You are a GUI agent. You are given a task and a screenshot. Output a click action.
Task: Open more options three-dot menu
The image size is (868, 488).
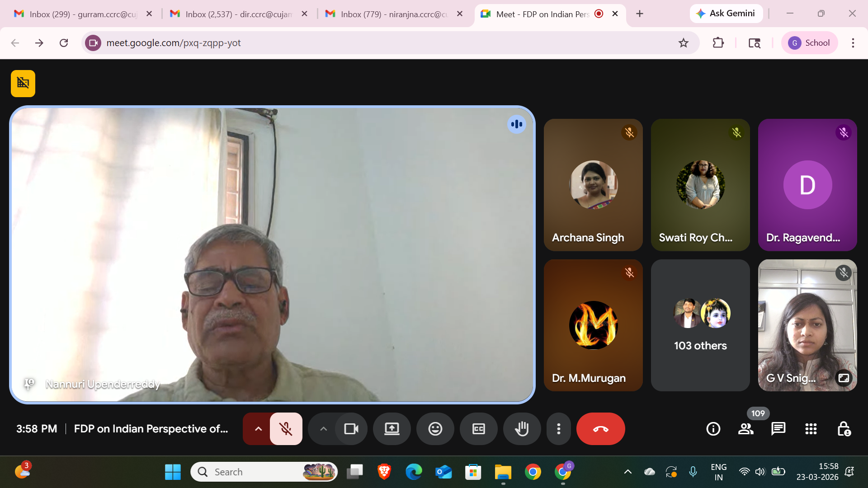[559, 429]
